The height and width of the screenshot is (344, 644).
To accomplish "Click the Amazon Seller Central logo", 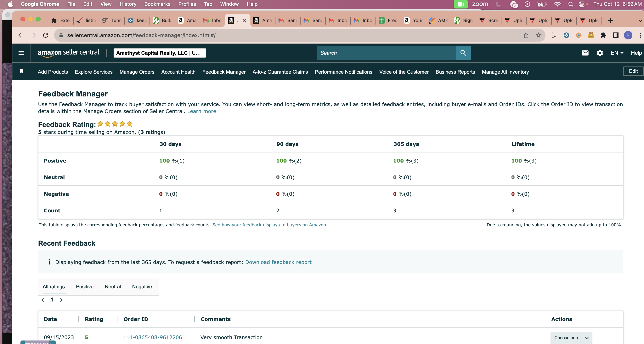I will click(x=68, y=53).
